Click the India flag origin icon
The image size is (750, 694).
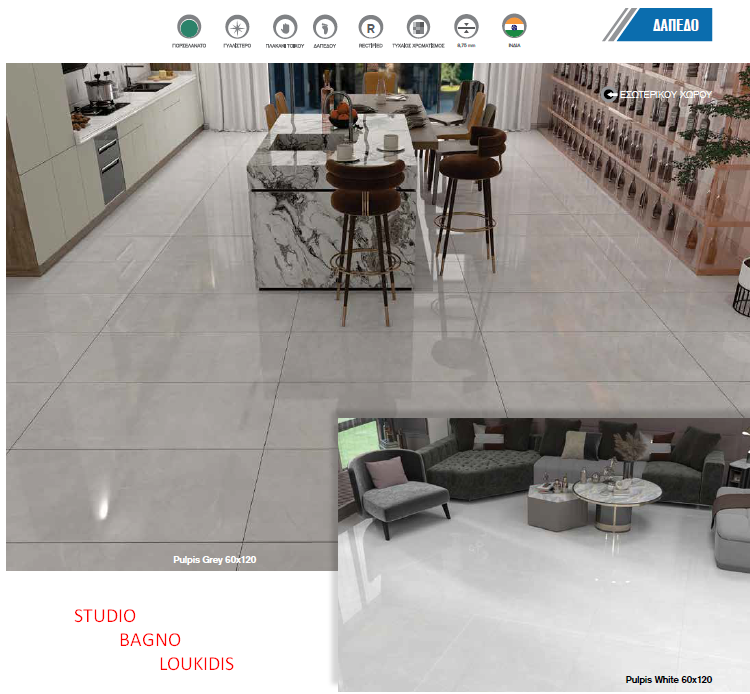click(514, 27)
